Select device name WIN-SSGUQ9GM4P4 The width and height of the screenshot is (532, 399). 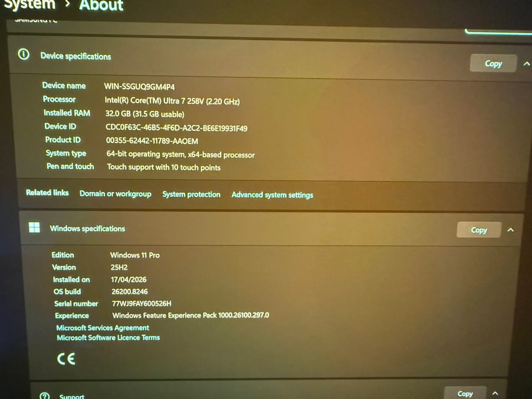click(140, 86)
